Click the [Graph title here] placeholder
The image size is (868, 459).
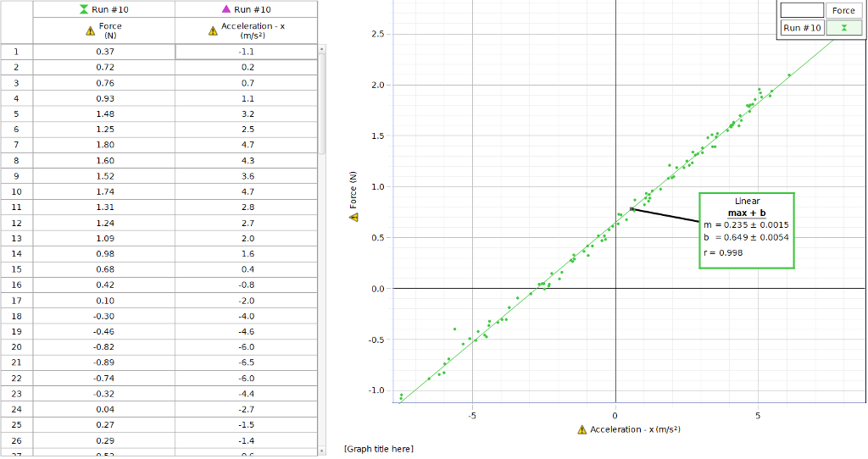click(379, 449)
